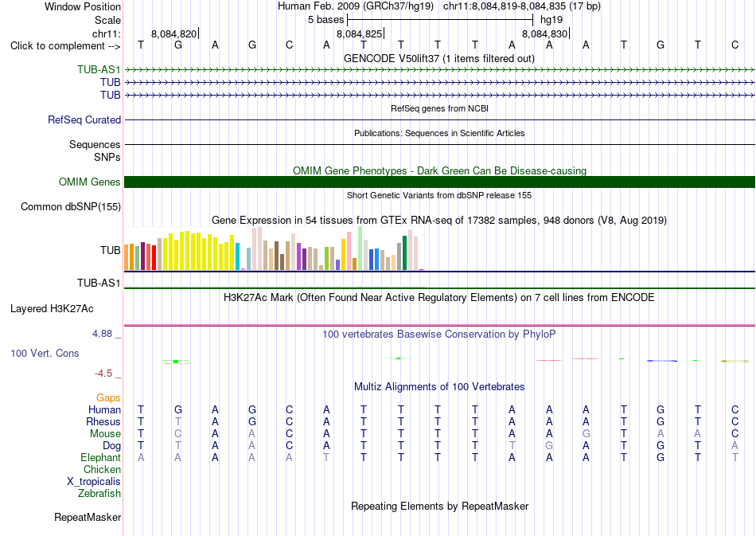Click '100 vertebrates Basewise Conservation by PhyloP' title
This screenshot has width=756, height=536.
pyautogui.click(x=439, y=334)
